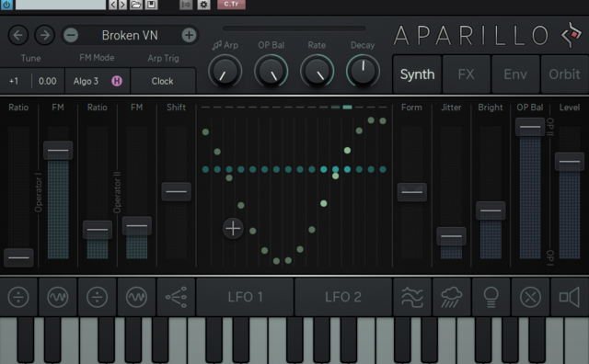Image resolution: width=589 pixels, height=364 pixels.
Task: Click Operator II FM slider handle
Action: point(137,226)
